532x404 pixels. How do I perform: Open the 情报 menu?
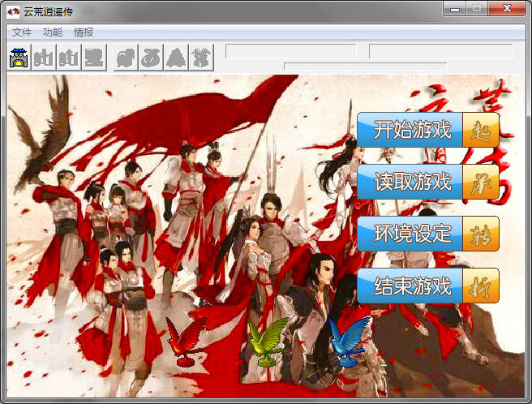pyautogui.click(x=84, y=32)
